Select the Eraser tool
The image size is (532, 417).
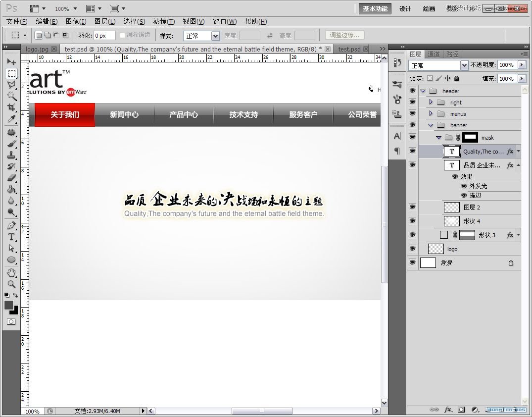click(11, 178)
